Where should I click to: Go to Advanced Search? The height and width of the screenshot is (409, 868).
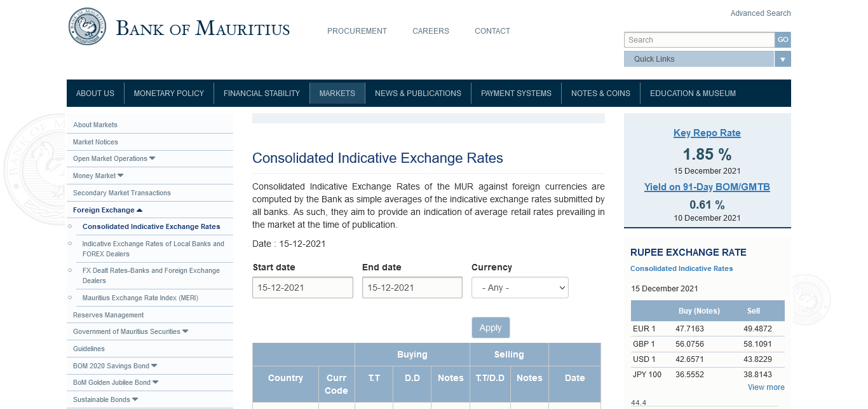[x=760, y=13]
